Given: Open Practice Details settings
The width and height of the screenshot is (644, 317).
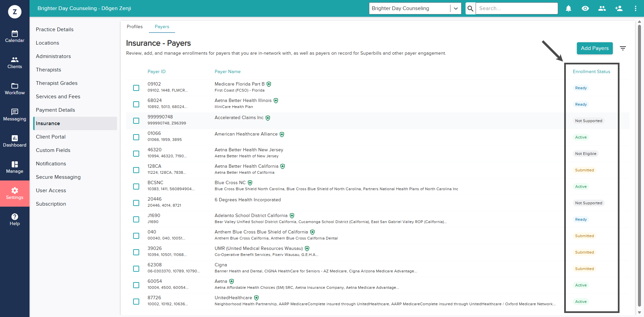Looking at the screenshot, I should pos(55,30).
